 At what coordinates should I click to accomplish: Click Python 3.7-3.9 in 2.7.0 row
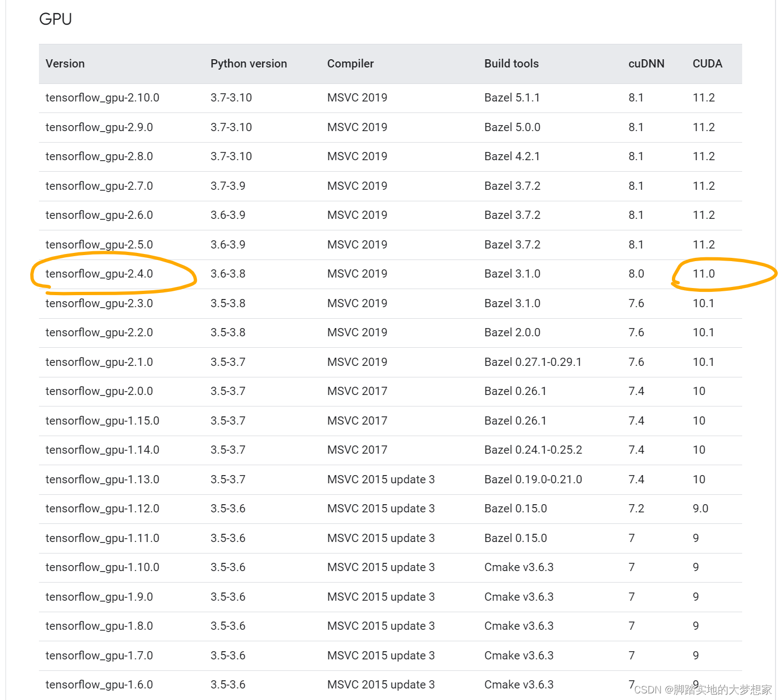click(x=228, y=186)
